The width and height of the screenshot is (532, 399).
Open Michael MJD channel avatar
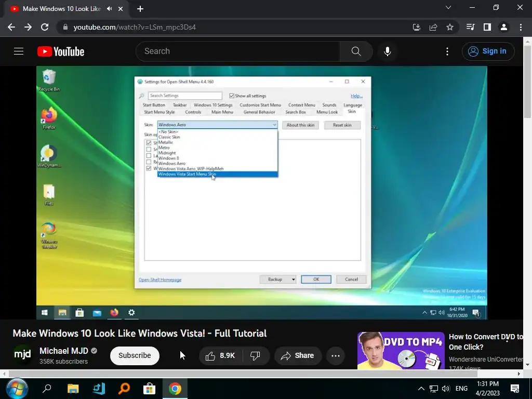22,355
